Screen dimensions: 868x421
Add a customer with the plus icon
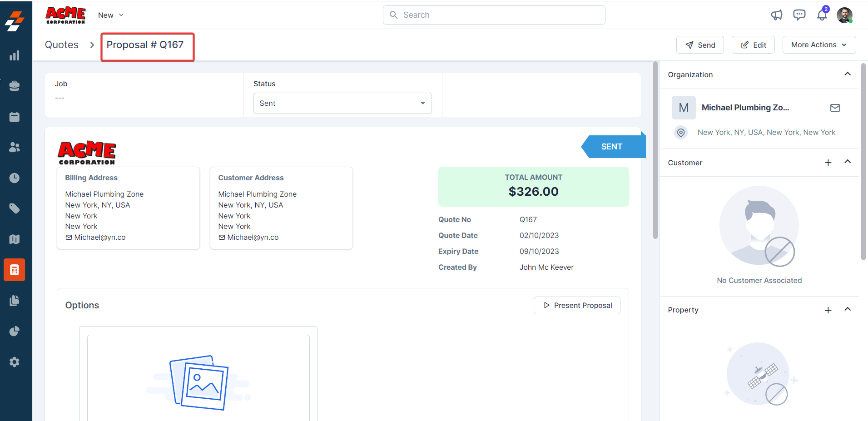click(828, 163)
